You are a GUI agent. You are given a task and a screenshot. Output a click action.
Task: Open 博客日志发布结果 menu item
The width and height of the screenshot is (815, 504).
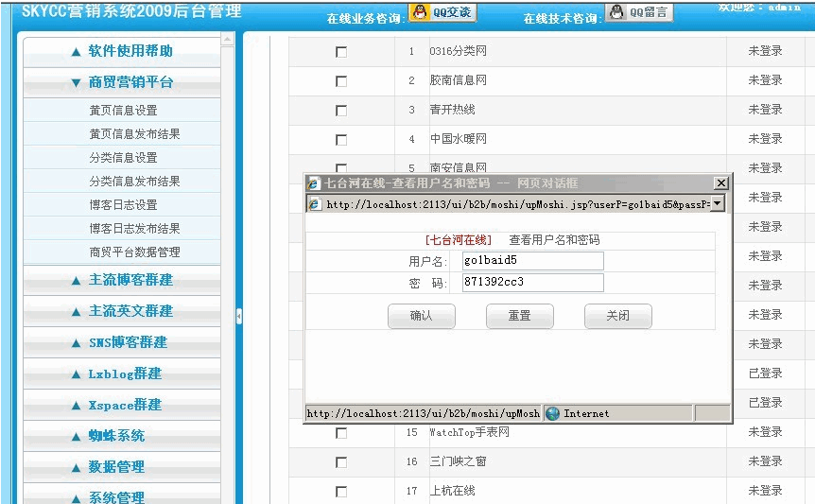pos(134,229)
